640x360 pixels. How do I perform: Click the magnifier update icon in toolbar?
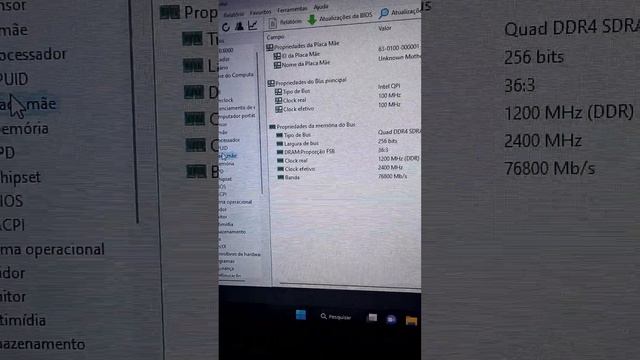point(384,13)
